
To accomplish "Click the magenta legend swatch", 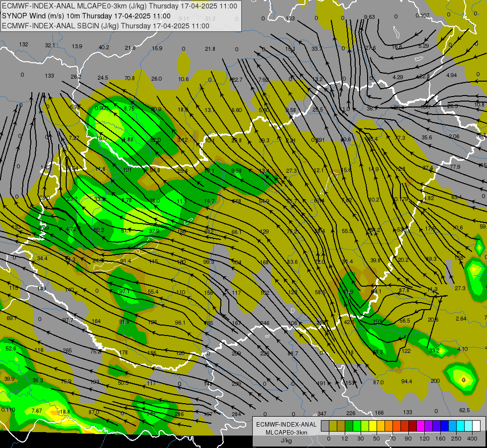I will (x=420, y=426).
